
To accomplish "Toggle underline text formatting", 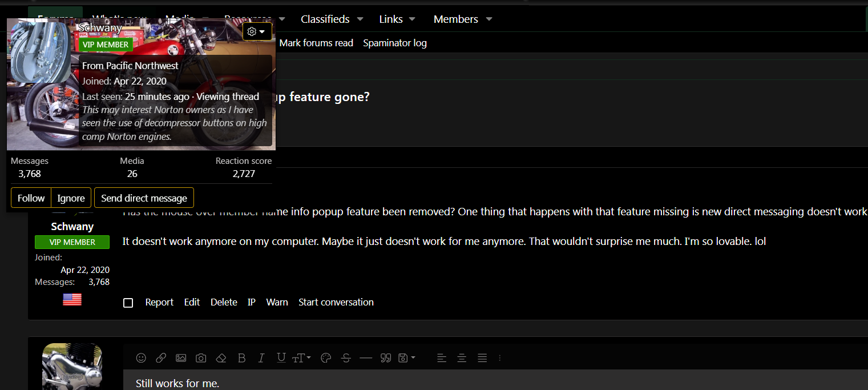I will click(x=281, y=358).
